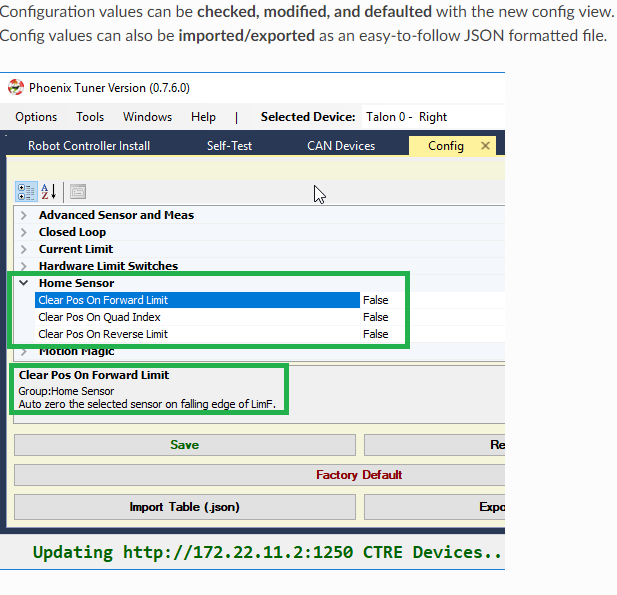Click the Save button
Viewport: 617px width, 595px height.
(x=185, y=445)
